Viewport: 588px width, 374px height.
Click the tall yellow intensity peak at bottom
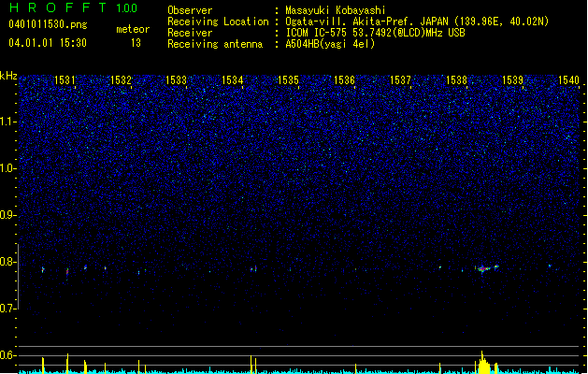[x=483, y=362]
